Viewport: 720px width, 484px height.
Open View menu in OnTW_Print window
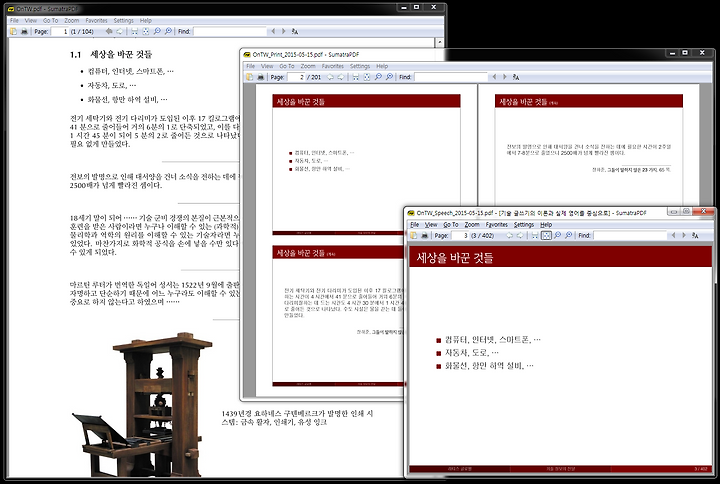pyautogui.click(x=267, y=66)
